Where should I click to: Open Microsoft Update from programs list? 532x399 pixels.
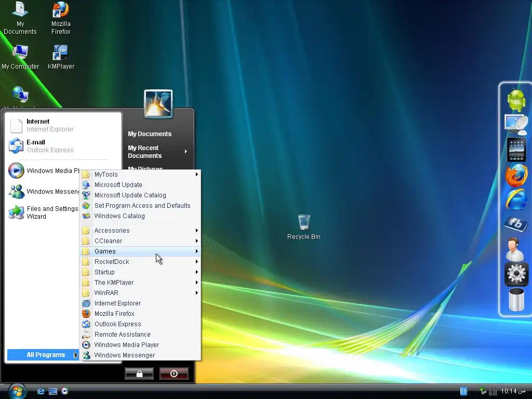pos(140,185)
